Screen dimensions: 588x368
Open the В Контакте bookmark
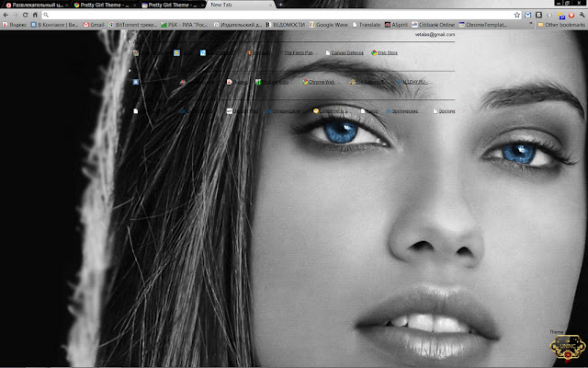pyautogui.click(x=54, y=25)
